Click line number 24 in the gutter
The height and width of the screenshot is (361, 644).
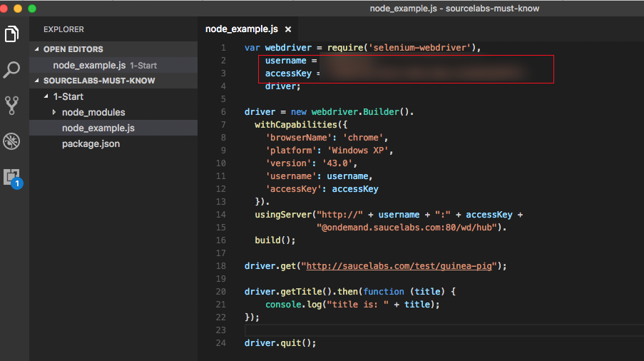point(221,343)
